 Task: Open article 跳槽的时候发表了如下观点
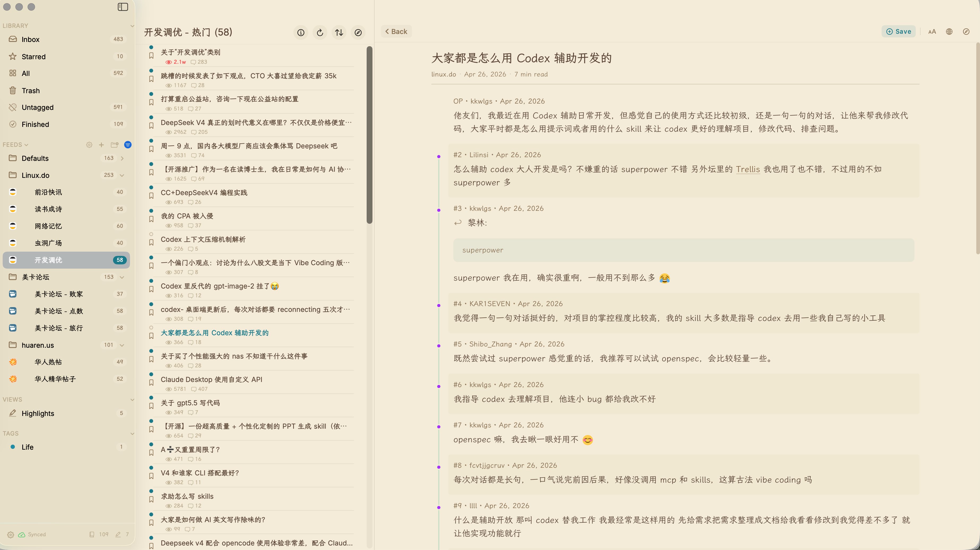coord(248,76)
